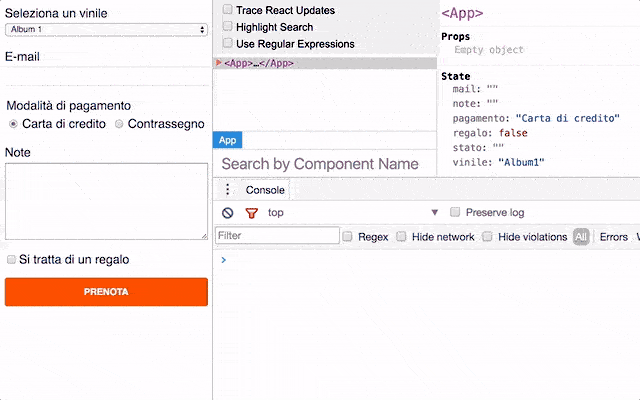Switch to the Console tab
This screenshot has height=400, width=640.
coord(265,190)
